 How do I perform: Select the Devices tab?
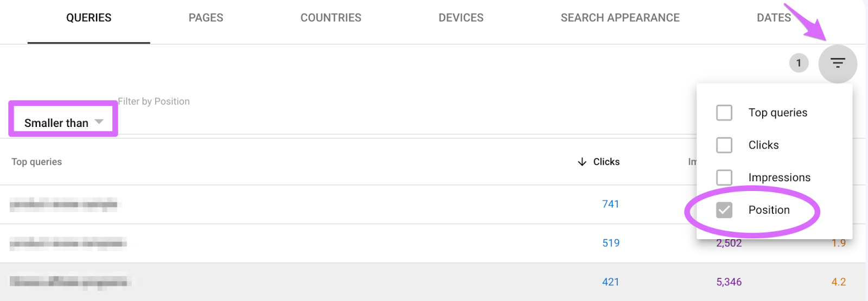(x=461, y=18)
